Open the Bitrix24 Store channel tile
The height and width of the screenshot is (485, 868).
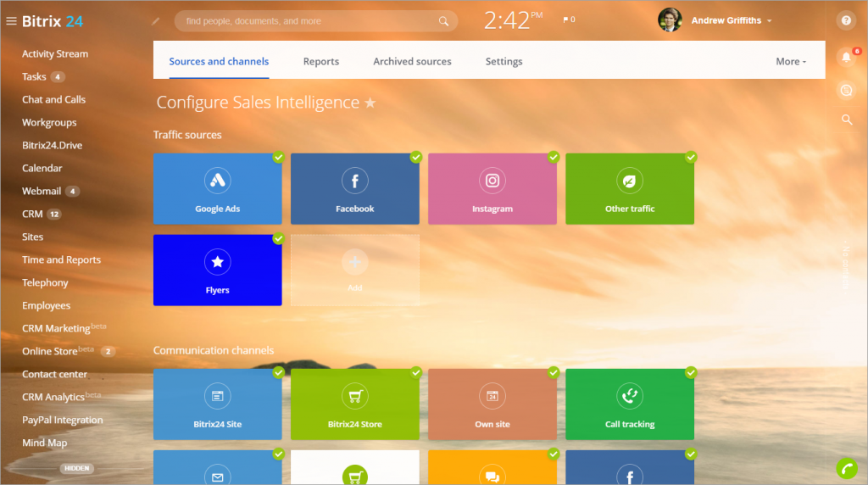tap(355, 404)
